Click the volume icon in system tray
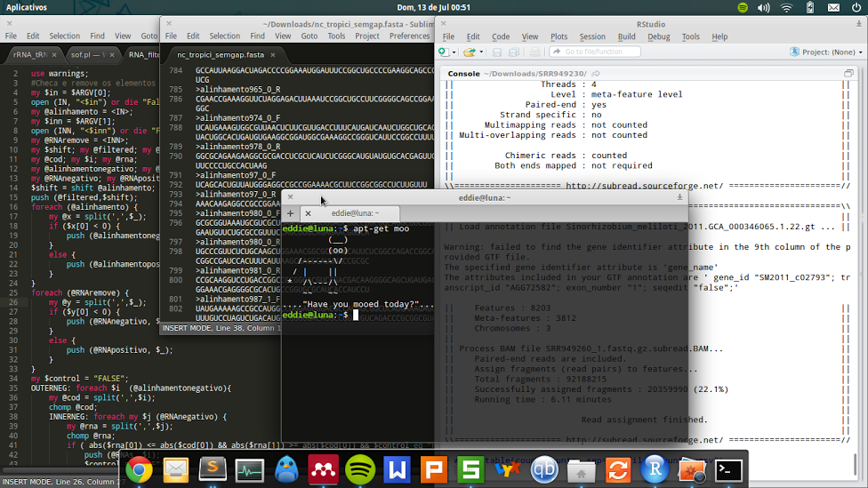The width and height of the screenshot is (868, 488). tap(764, 7)
